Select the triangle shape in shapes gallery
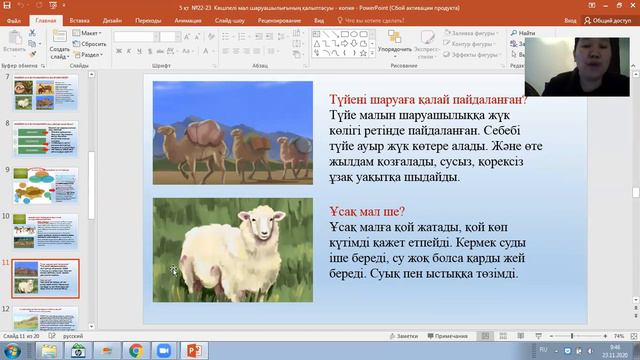Screen dimensions: 640x360 317,44
